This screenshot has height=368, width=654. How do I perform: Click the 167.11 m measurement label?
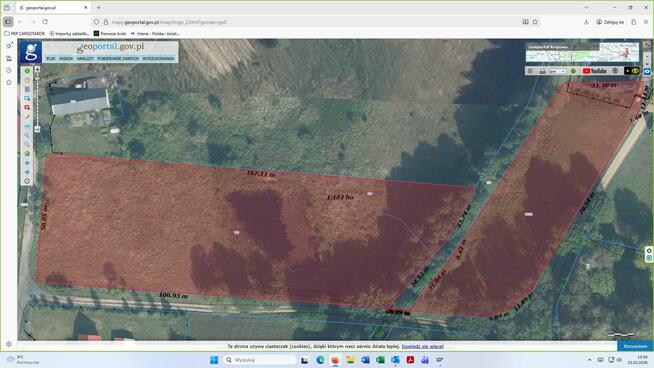[261, 174]
